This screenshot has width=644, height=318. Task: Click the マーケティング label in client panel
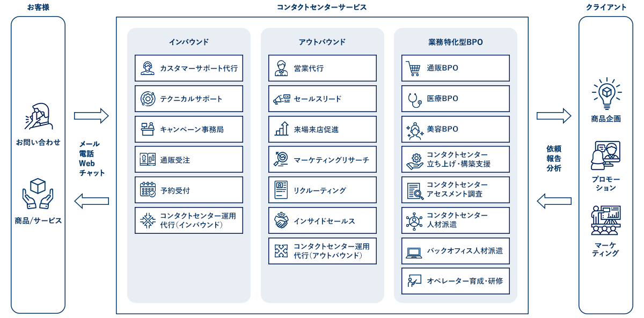pyautogui.click(x=606, y=249)
